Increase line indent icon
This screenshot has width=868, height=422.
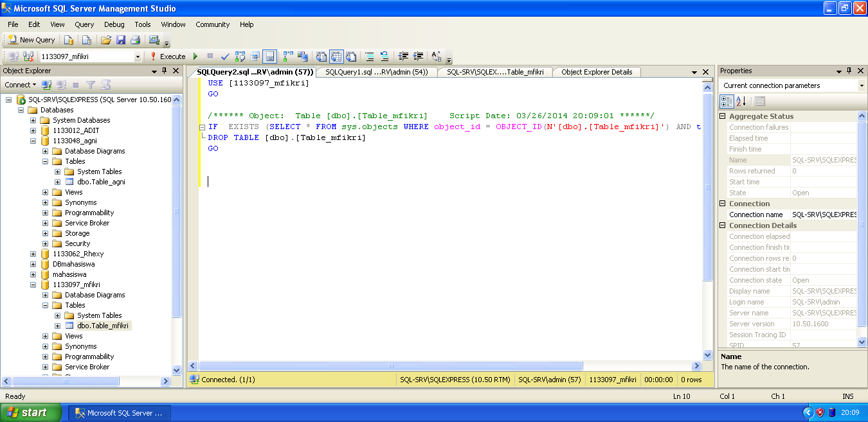(418, 57)
